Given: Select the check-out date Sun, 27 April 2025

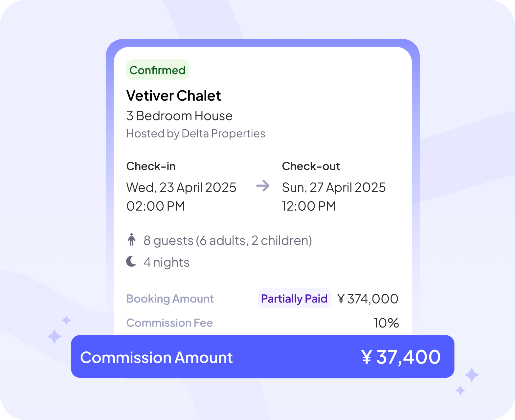Looking at the screenshot, I should click(x=334, y=187).
